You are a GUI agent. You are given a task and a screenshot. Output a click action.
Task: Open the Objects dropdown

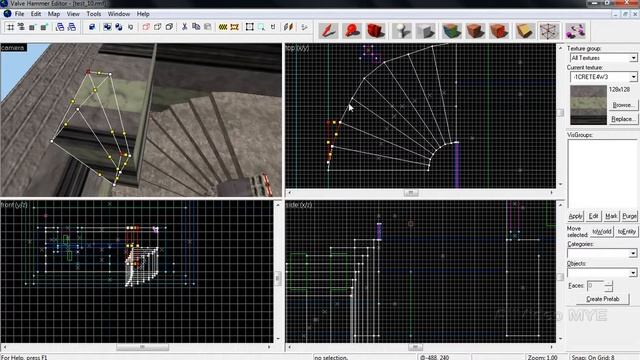602,273
